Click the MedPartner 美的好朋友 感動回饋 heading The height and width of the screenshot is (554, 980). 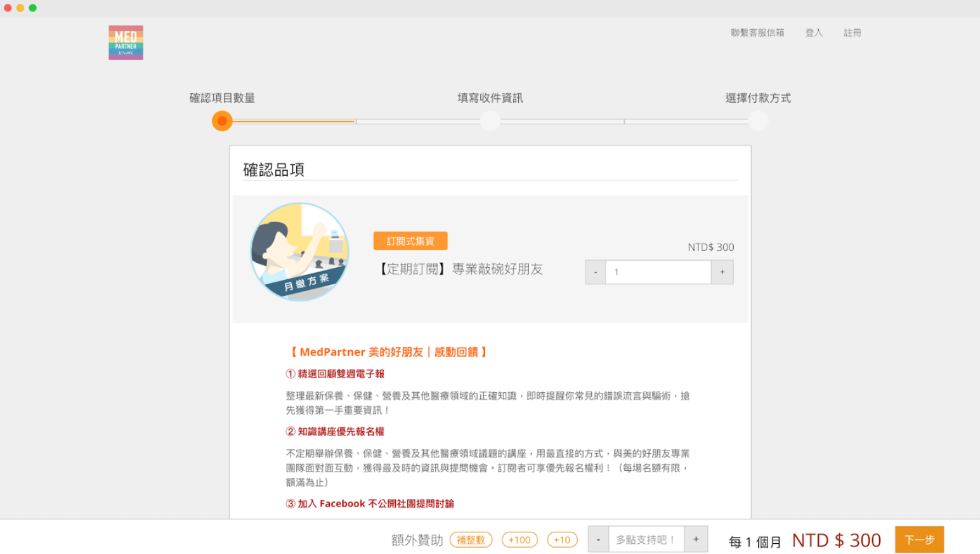[x=389, y=352]
